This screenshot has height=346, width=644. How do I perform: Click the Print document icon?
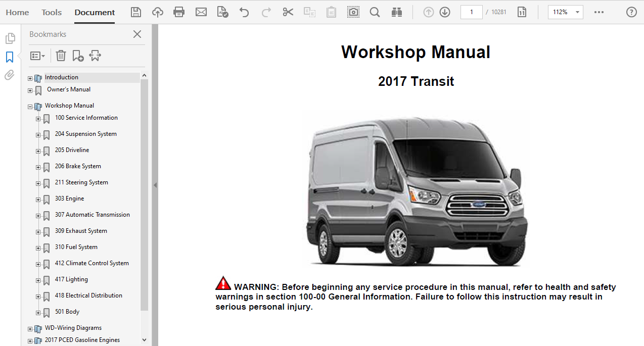point(179,12)
